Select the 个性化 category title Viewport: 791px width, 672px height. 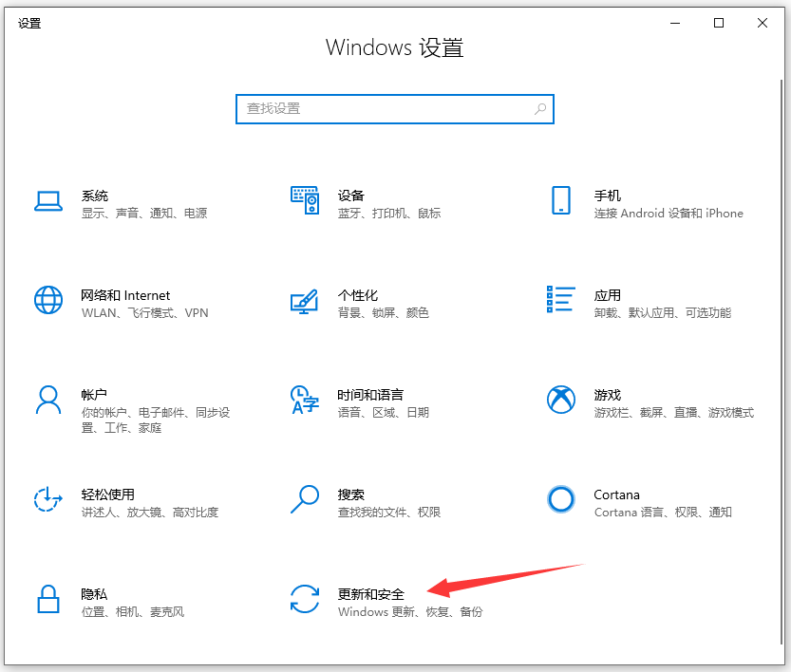(x=358, y=295)
